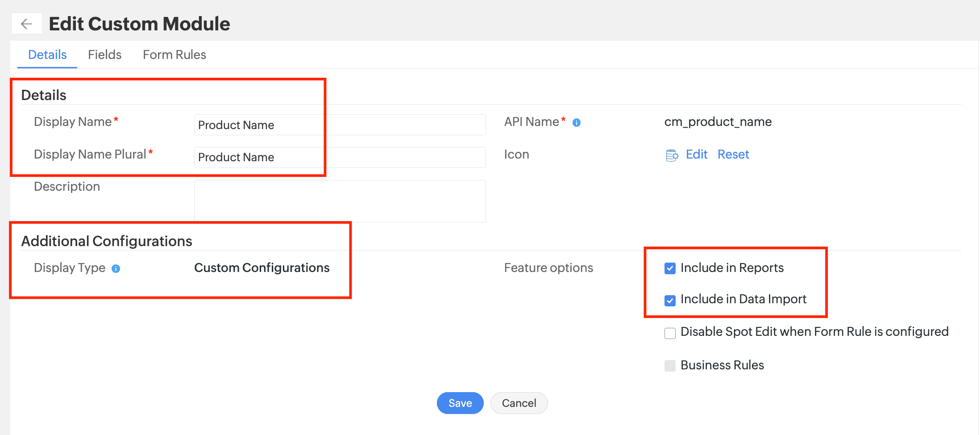Focus the Display Name input field
The height and width of the screenshot is (435, 980).
[x=340, y=125]
